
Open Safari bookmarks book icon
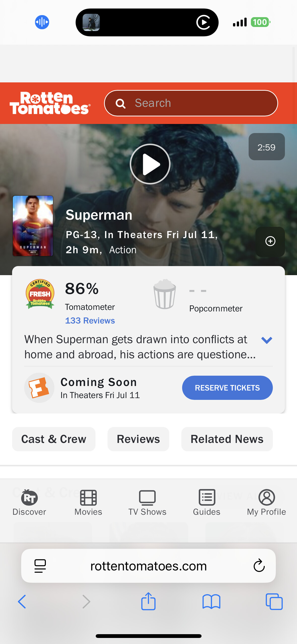click(x=211, y=601)
